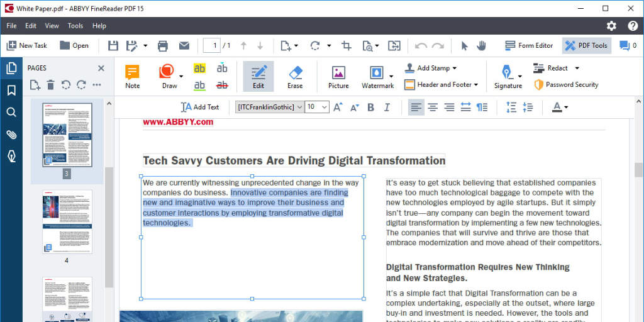Print the document using the printer icon
This screenshot has height=322, width=644.
163,45
